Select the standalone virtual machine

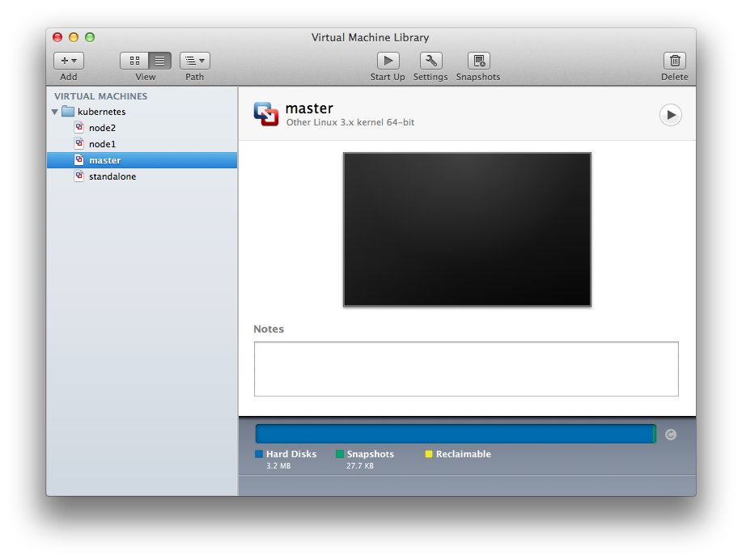pyautogui.click(x=142, y=176)
